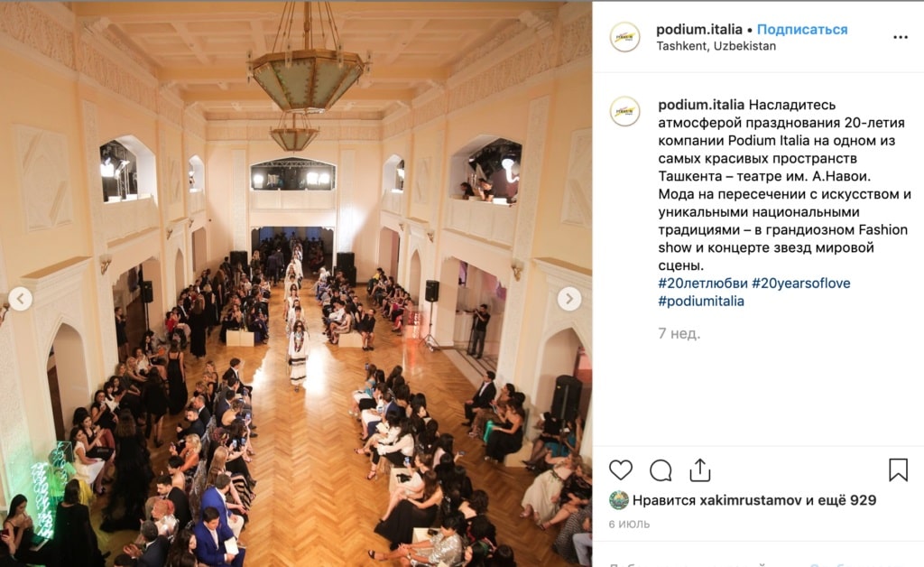
Task: Click the fashion show photo
Action: coord(296,283)
